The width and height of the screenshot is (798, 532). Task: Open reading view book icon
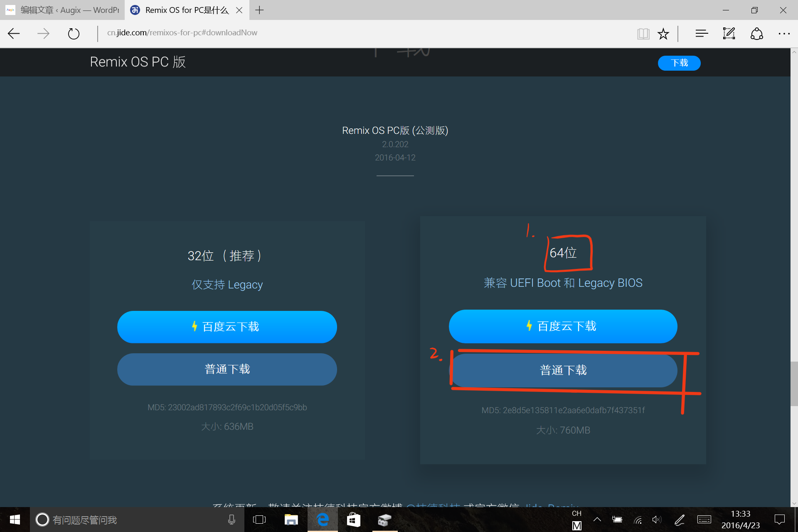(643, 34)
